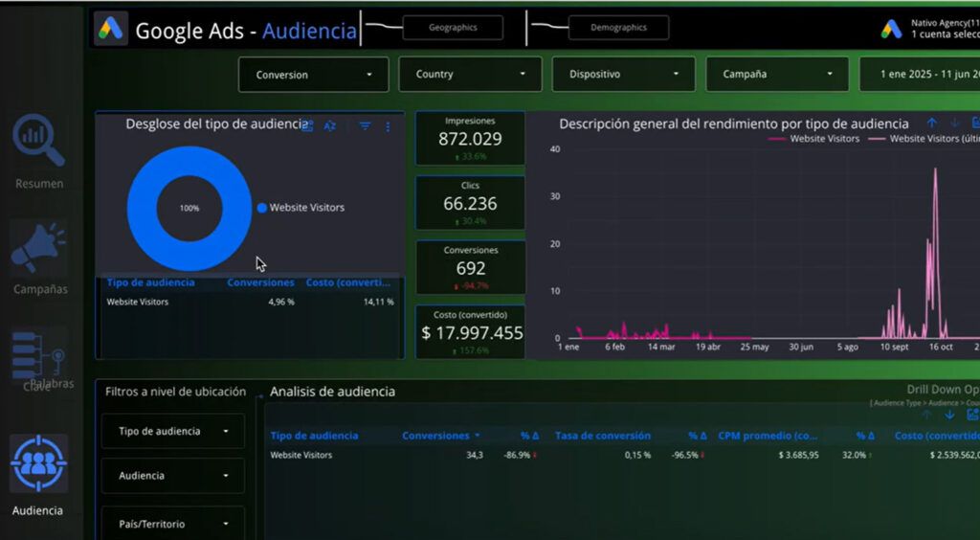The height and width of the screenshot is (540, 980).
Task: Expand the Conversion dropdown filter
Action: coord(313,75)
